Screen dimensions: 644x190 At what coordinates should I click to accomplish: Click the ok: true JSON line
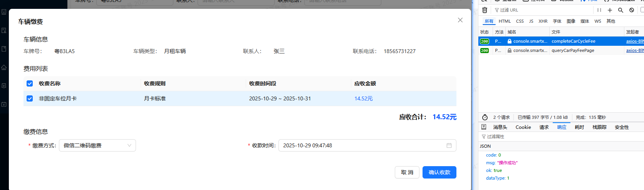(494, 170)
